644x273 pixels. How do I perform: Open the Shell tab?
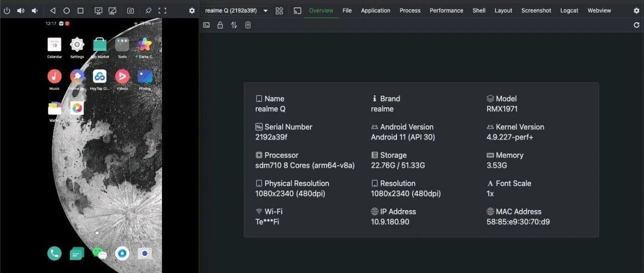tap(479, 11)
